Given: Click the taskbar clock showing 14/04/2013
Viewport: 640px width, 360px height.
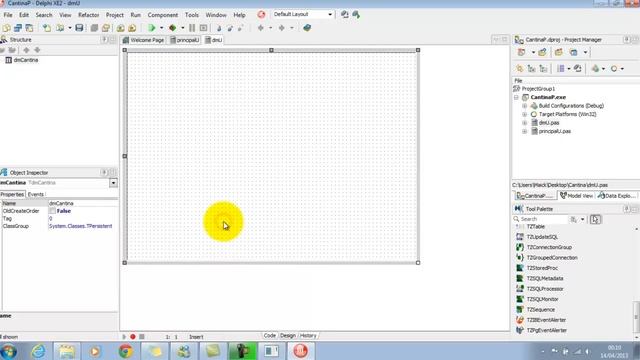Looking at the screenshot, I should [x=614, y=351].
